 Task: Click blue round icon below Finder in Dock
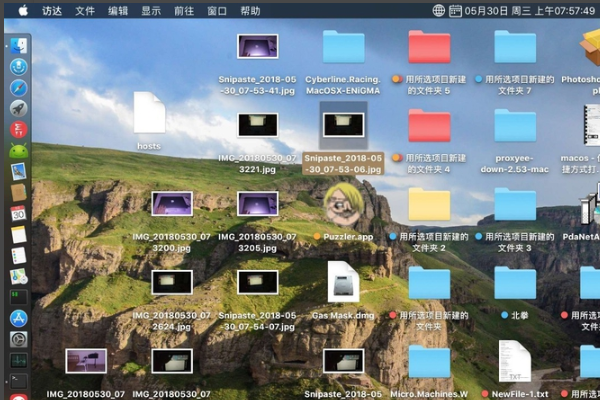[18, 67]
